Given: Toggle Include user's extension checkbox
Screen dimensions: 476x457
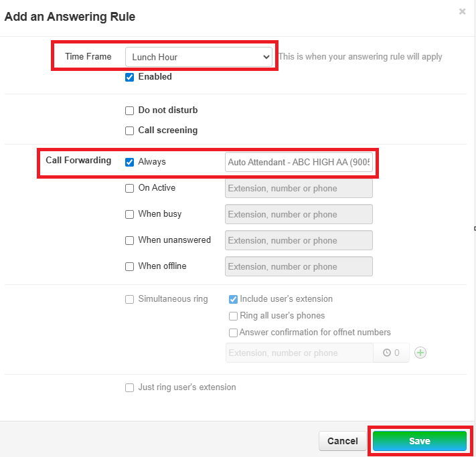Looking at the screenshot, I should point(234,299).
